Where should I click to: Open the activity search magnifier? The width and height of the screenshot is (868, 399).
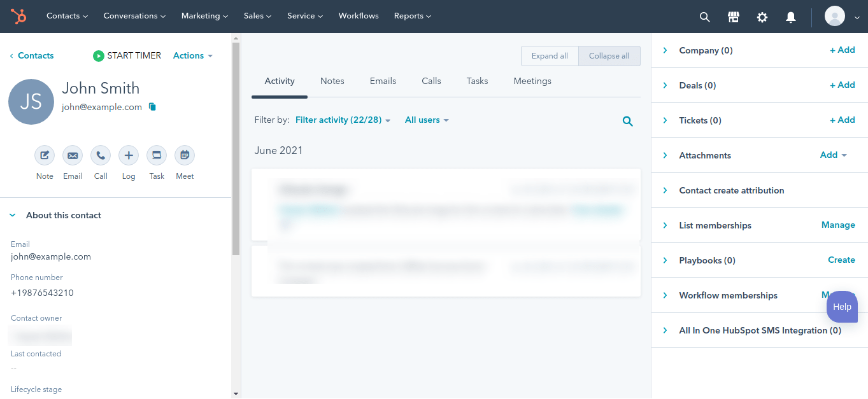(x=627, y=120)
